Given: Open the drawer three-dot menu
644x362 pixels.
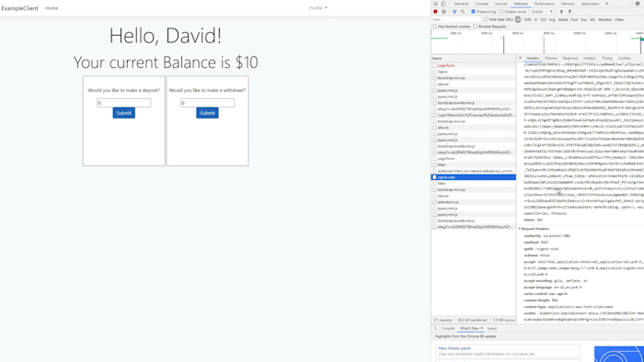Looking at the screenshot, I should (x=435, y=328).
